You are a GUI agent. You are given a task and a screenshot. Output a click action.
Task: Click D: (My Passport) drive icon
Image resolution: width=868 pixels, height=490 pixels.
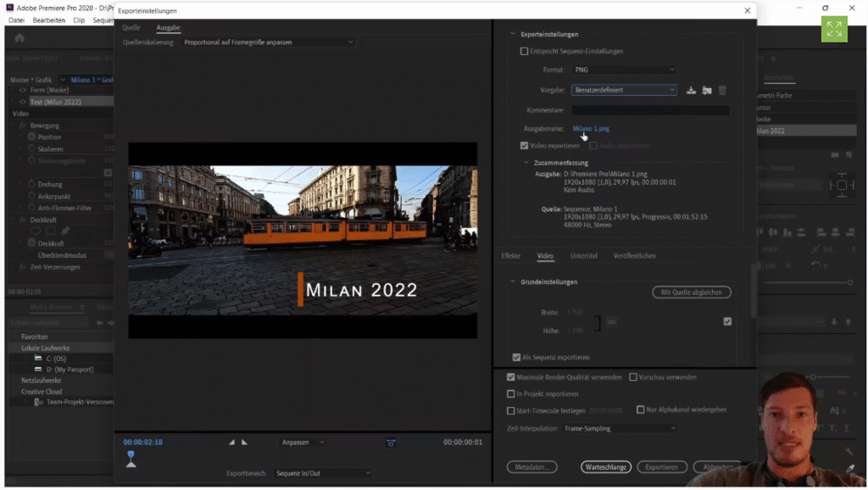click(37, 370)
